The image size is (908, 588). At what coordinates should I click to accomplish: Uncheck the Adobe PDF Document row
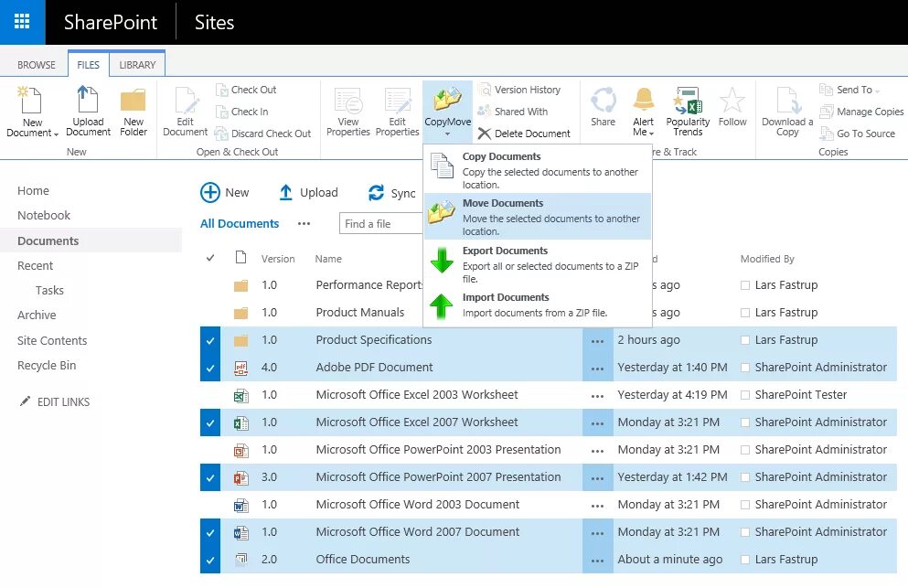pyautogui.click(x=210, y=368)
